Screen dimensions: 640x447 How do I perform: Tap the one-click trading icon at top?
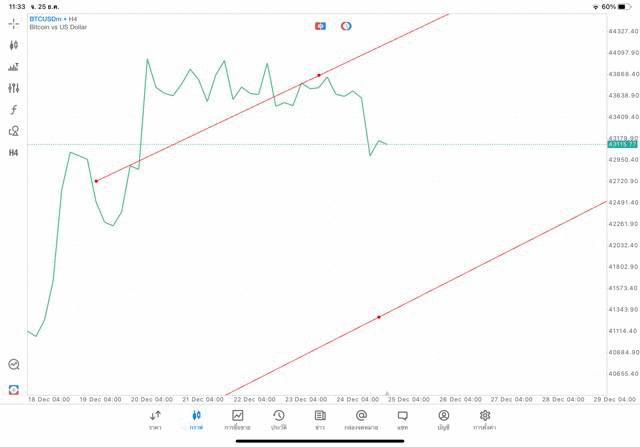pos(320,26)
